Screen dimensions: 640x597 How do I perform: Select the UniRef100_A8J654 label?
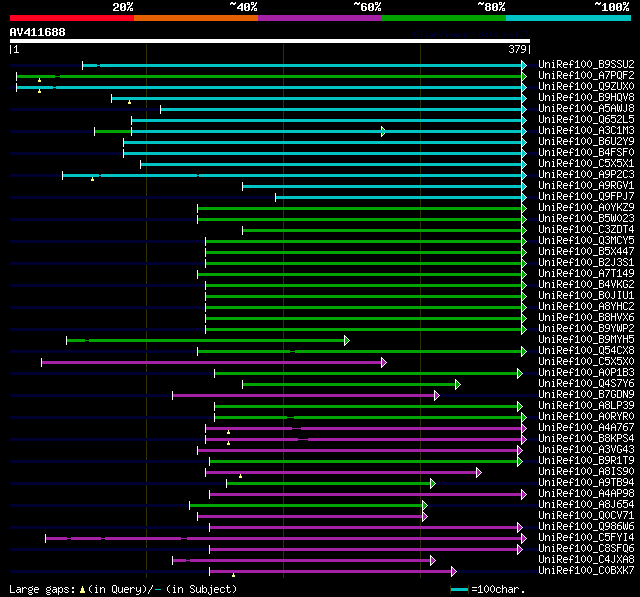click(586, 505)
